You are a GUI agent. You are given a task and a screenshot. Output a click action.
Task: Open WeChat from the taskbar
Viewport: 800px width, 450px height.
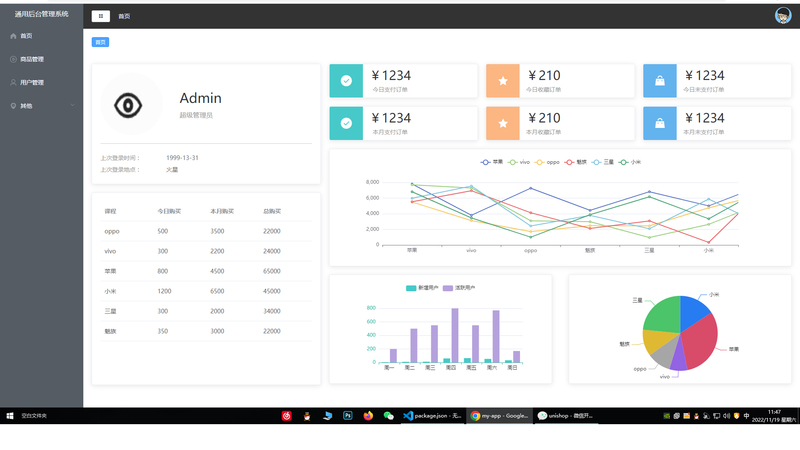pos(388,416)
